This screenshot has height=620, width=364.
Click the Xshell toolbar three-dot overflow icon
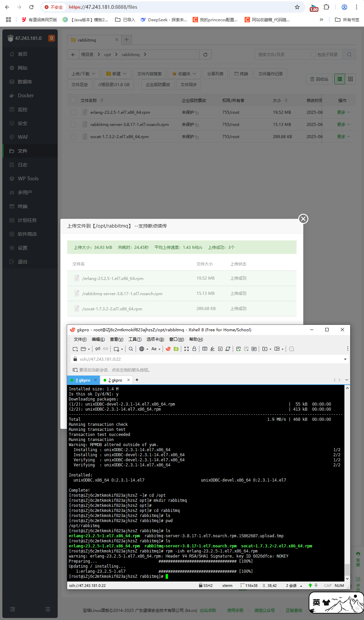pyautogui.click(x=347, y=348)
